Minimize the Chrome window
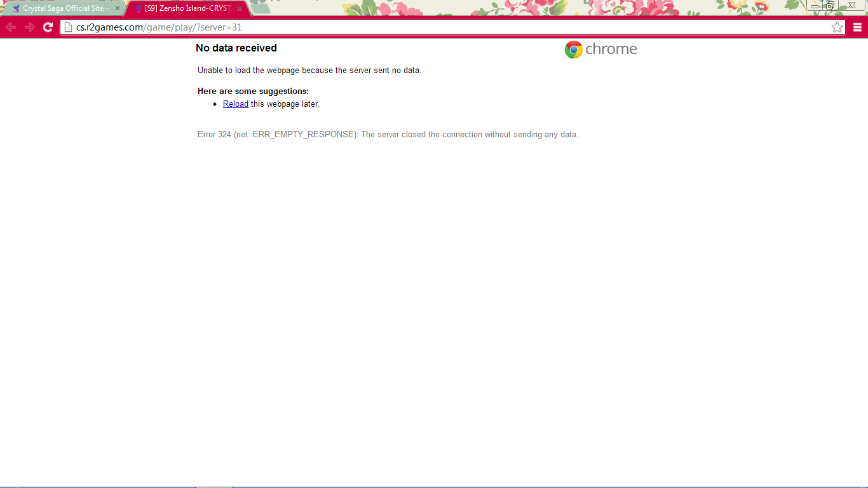868x488 pixels. click(x=815, y=6)
